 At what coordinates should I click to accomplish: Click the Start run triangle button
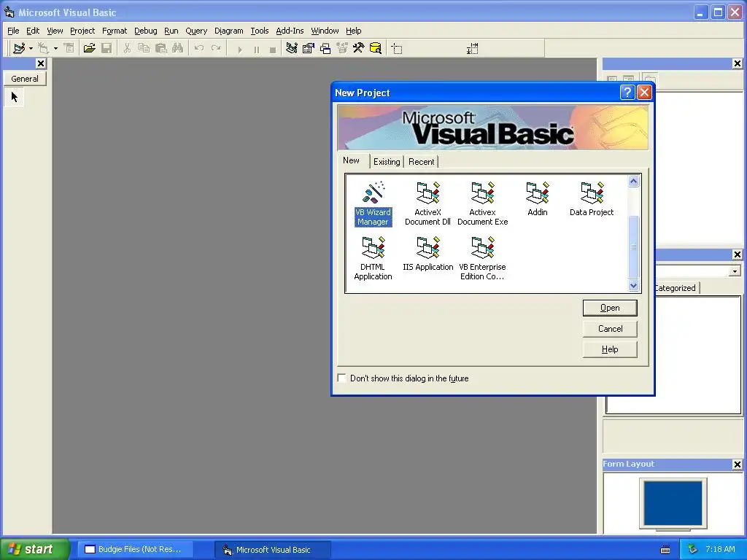click(x=239, y=49)
